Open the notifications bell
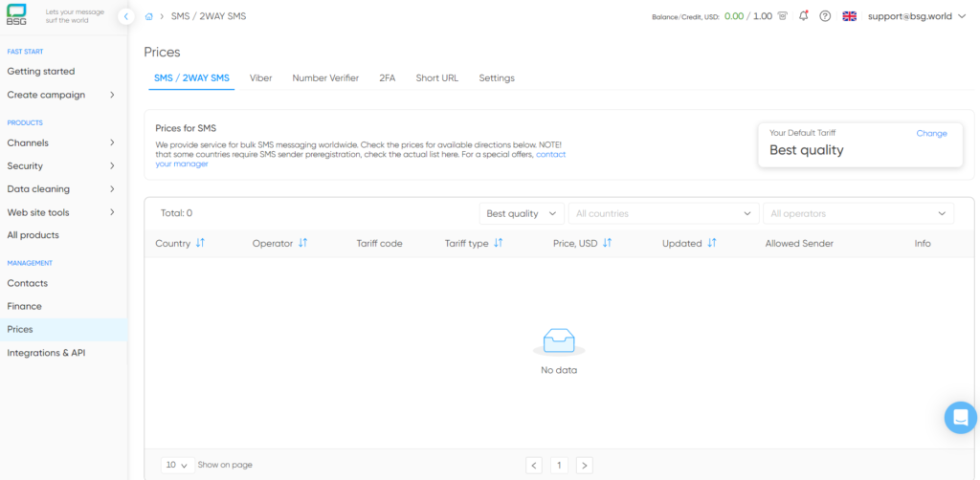This screenshot has width=980, height=480. point(803,16)
